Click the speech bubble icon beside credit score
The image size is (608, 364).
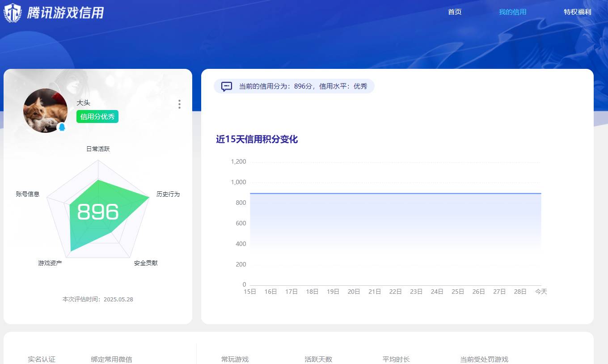point(227,86)
